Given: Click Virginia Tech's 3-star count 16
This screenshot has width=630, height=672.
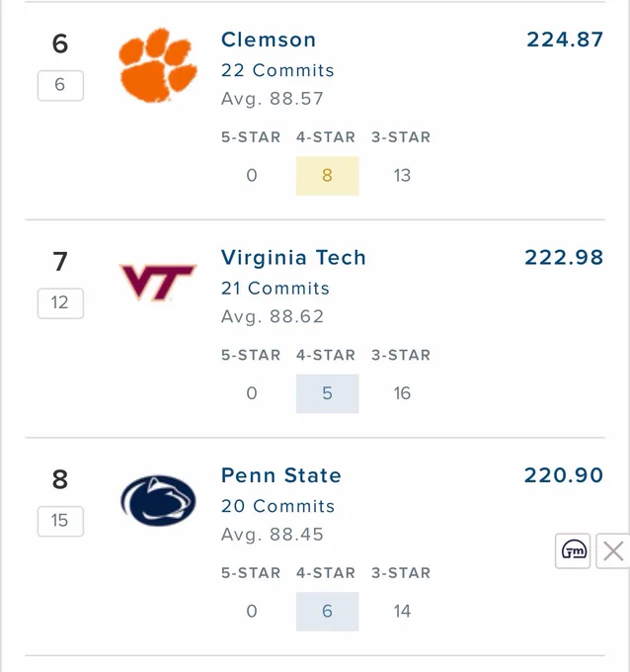Looking at the screenshot, I should [x=402, y=393].
